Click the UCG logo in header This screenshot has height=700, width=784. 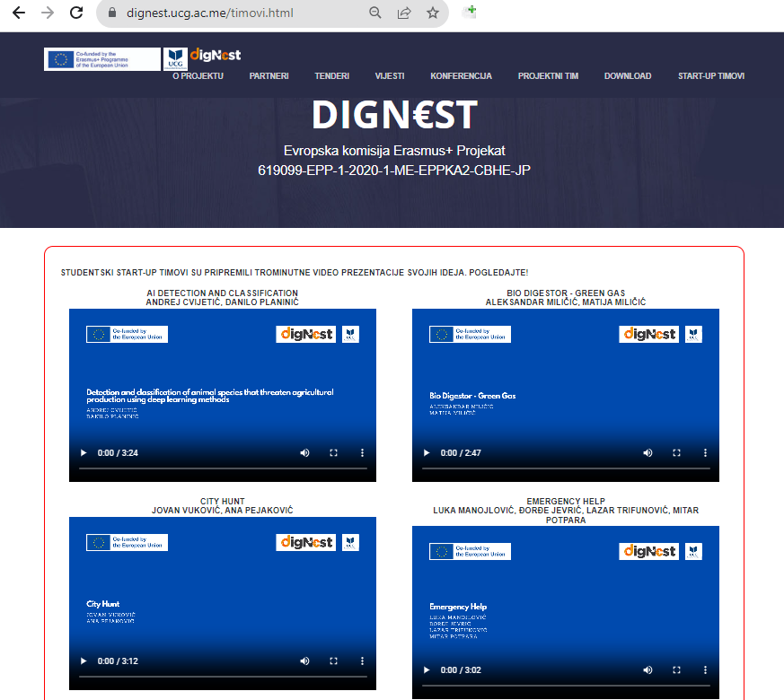click(x=175, y=59)
